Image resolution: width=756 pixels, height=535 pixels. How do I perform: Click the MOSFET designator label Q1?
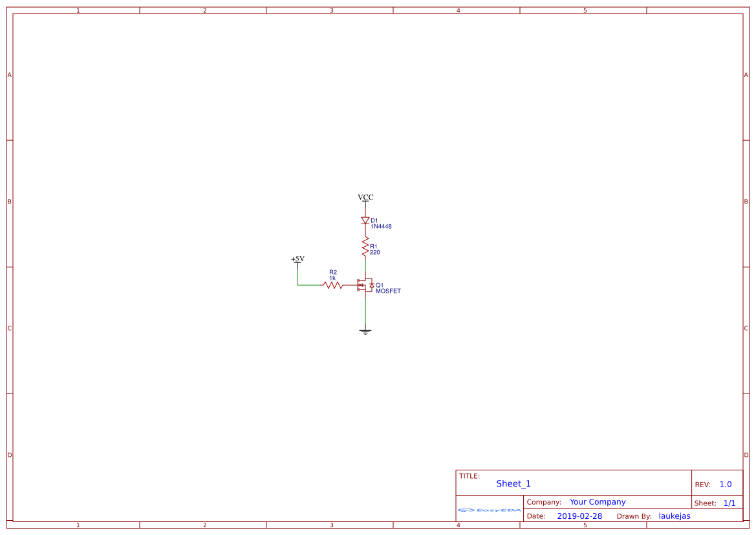[x=380, y=284]
